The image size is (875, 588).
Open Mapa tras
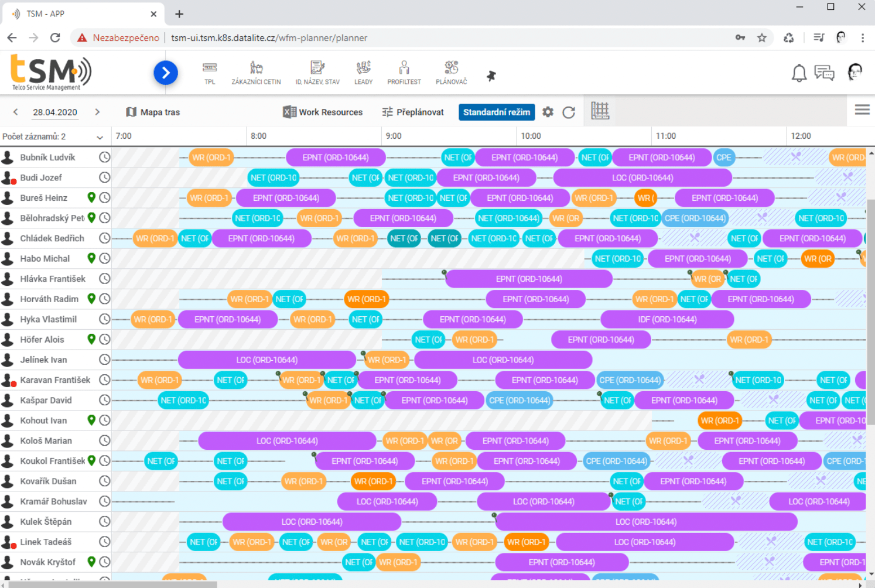[x=153, y=112]
